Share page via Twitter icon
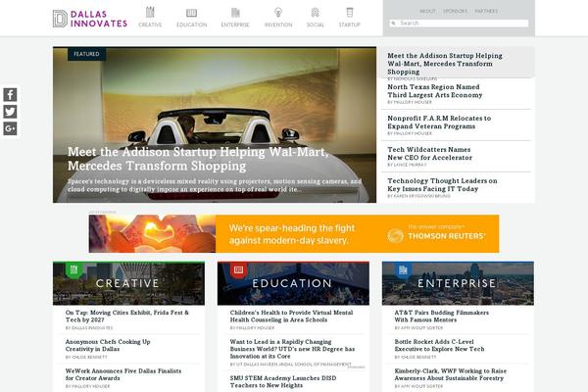The width and height of the screenshot is (588, 392). (10, 112)
